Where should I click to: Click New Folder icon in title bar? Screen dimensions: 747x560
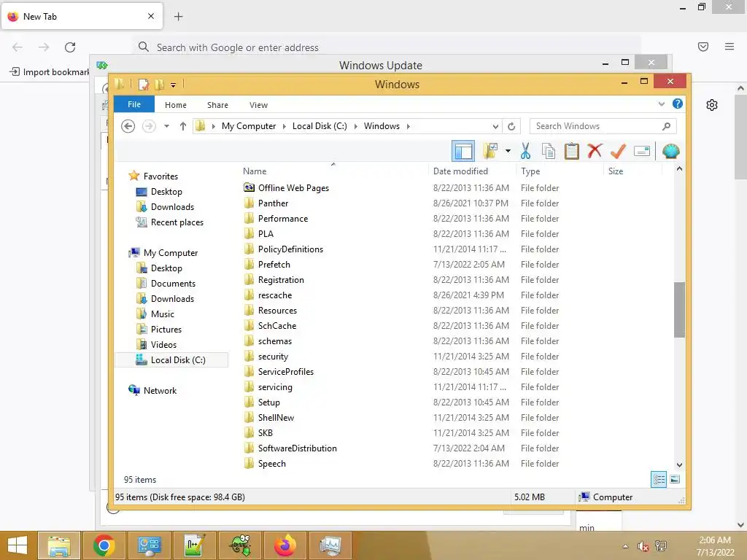tap(159, 85)
